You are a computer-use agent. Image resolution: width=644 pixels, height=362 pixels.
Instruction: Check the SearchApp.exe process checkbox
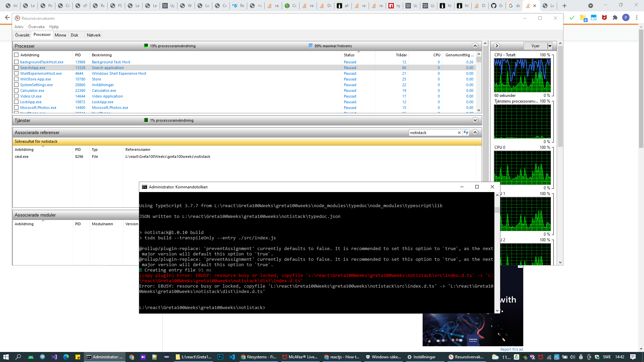coord(16,68)
